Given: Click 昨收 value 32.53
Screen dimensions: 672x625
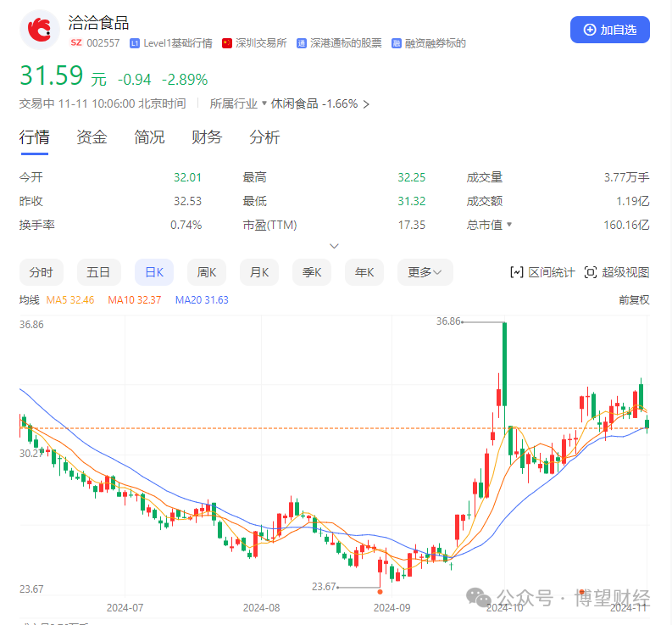Looking at the screenshot, I should (x=187, y=201).
